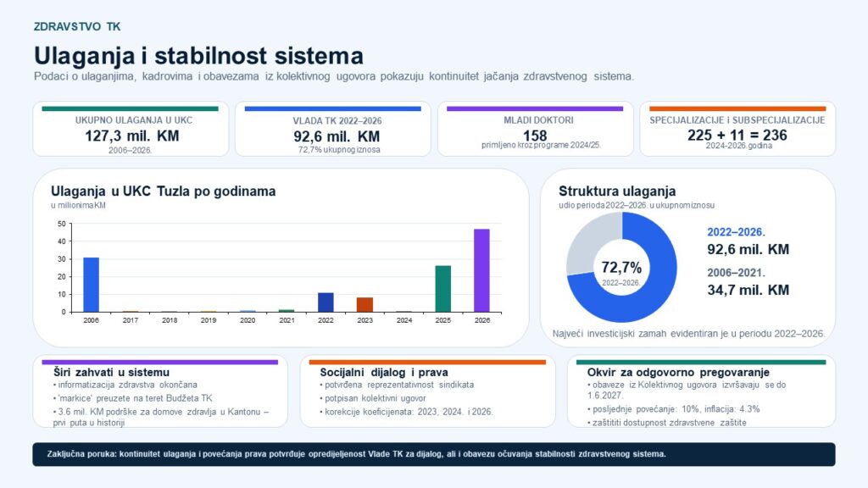This screenshot has height=488, width=868.
Task: Select the 72,7% donut center label
Action: [x=621, y=268]
